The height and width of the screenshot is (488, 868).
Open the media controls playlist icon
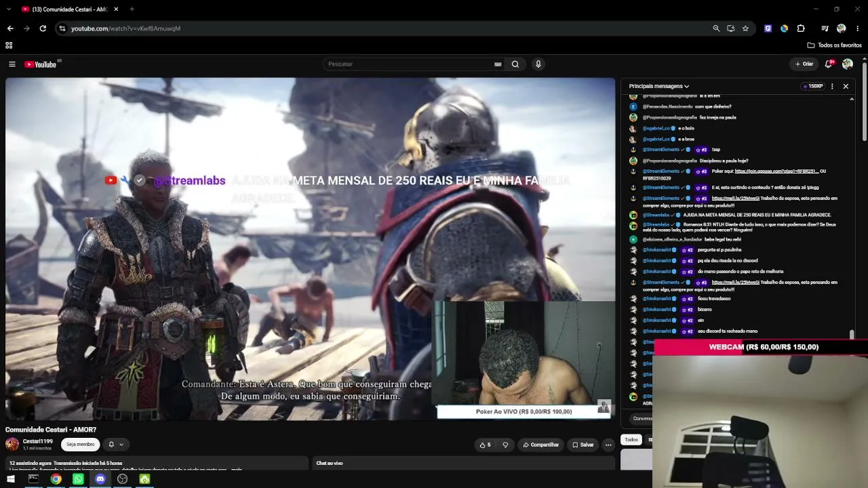(825, 28)
